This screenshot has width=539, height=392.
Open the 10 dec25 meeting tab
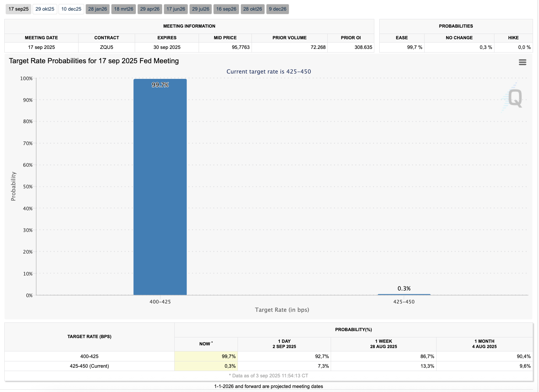pos(71,9)
